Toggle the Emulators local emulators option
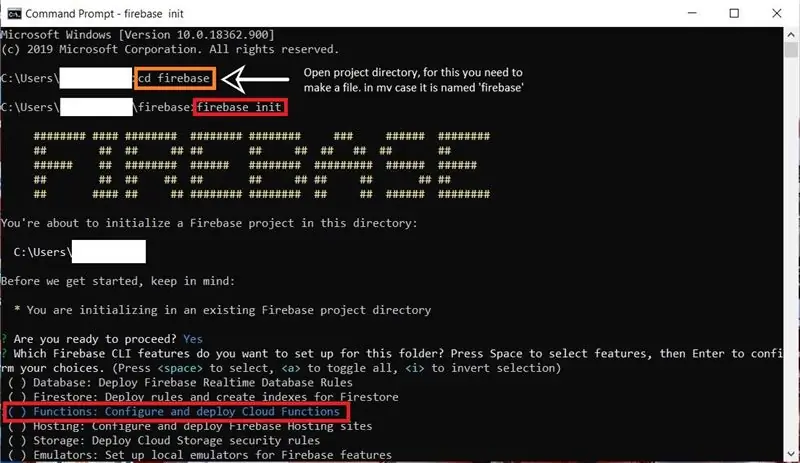 pyautogui.click(x=199, y=454)
